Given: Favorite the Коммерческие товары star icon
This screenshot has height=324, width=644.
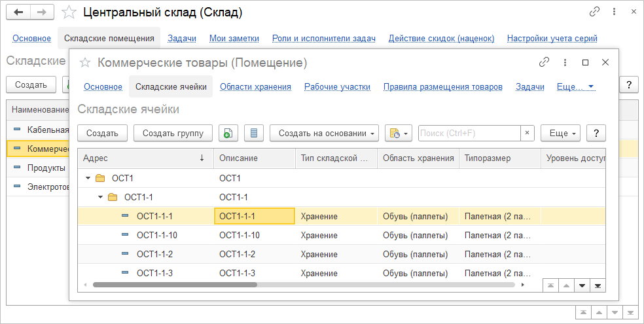Looking at the screenshot, I should (x=84, y=63).
